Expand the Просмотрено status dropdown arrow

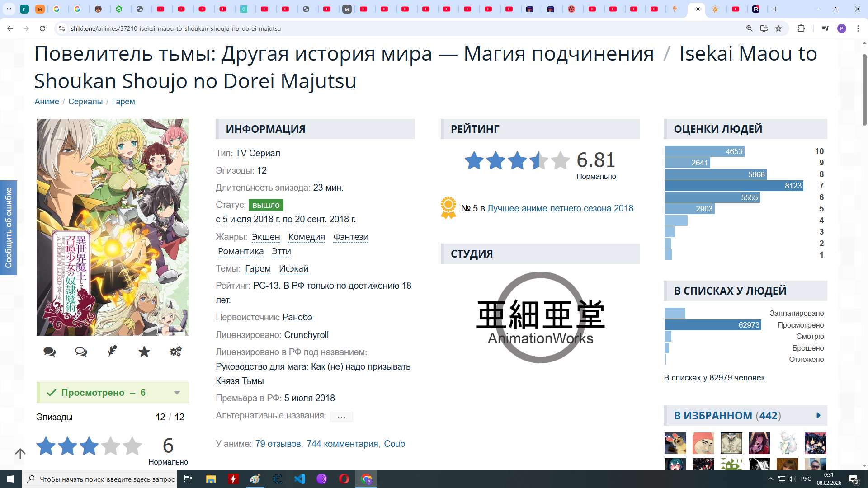[177, 393]
